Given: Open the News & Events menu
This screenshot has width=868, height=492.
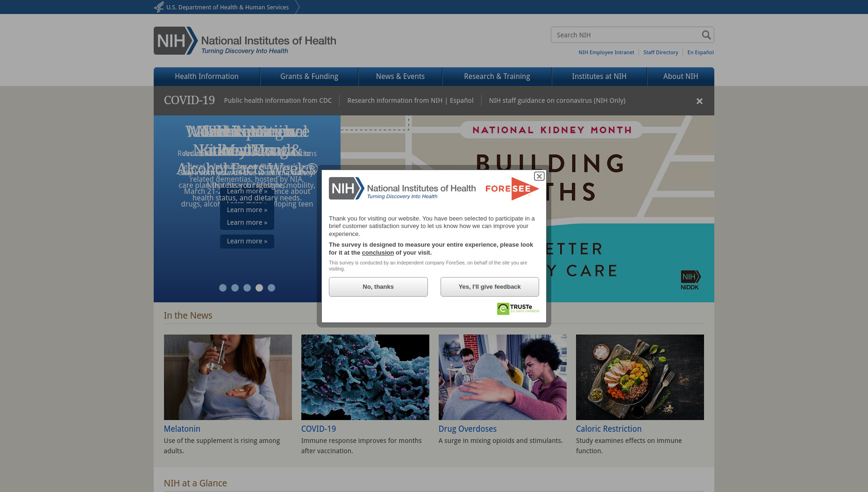Looking at the screenshot, I should click(x=400, y=77).
